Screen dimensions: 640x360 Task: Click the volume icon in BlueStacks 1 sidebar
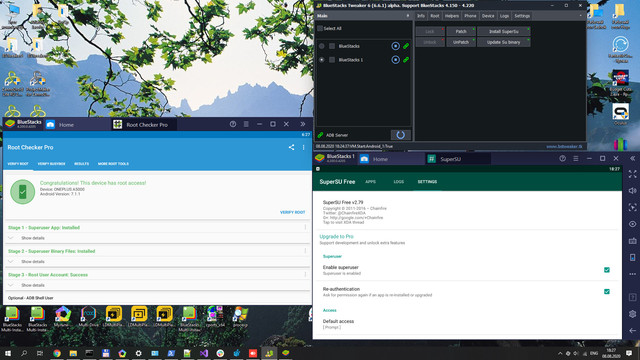[632, 191]
